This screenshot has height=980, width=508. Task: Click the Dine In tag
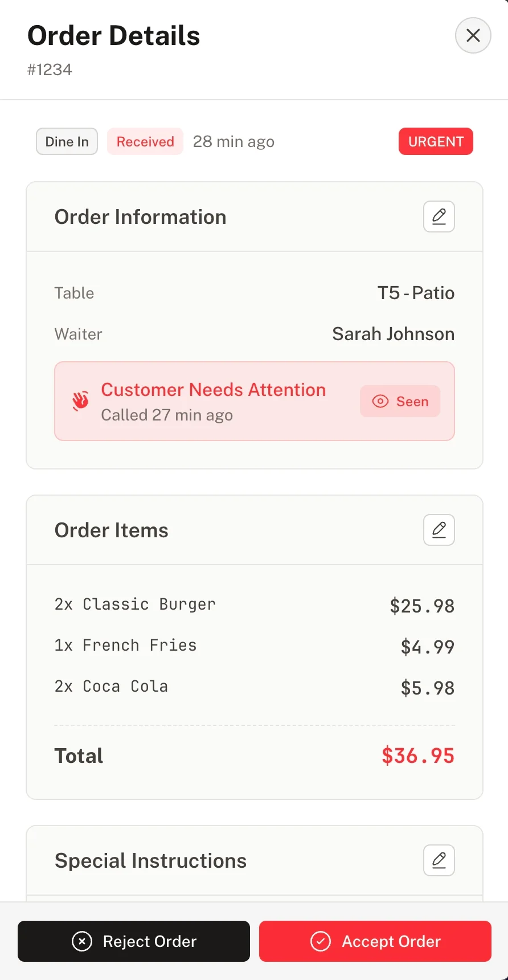67,141
